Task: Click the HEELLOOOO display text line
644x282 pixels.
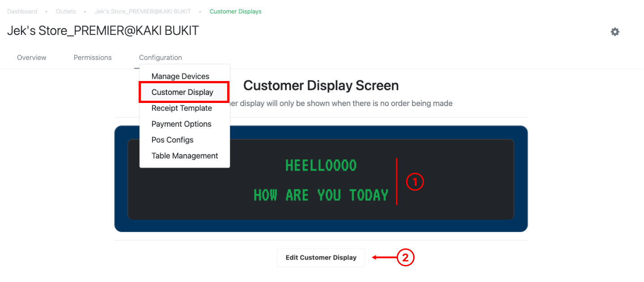Action: tap(321, 166)
